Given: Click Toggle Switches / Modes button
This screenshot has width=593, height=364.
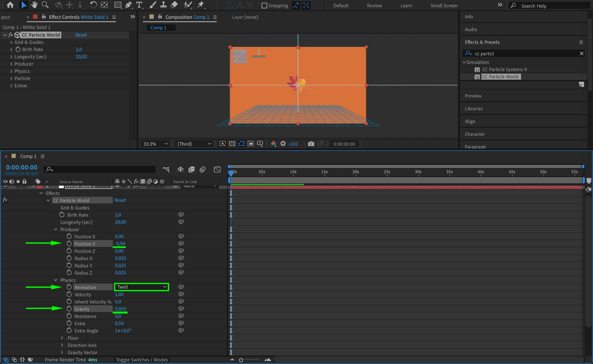Looking at the screenshot, I should click(142, 360).
